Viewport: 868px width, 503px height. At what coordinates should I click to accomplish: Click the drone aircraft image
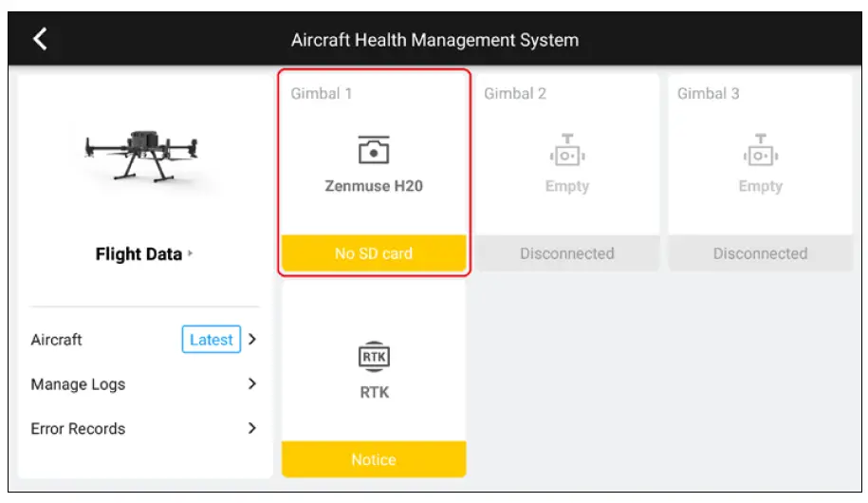pyautogui.click(x=142, y=153)
